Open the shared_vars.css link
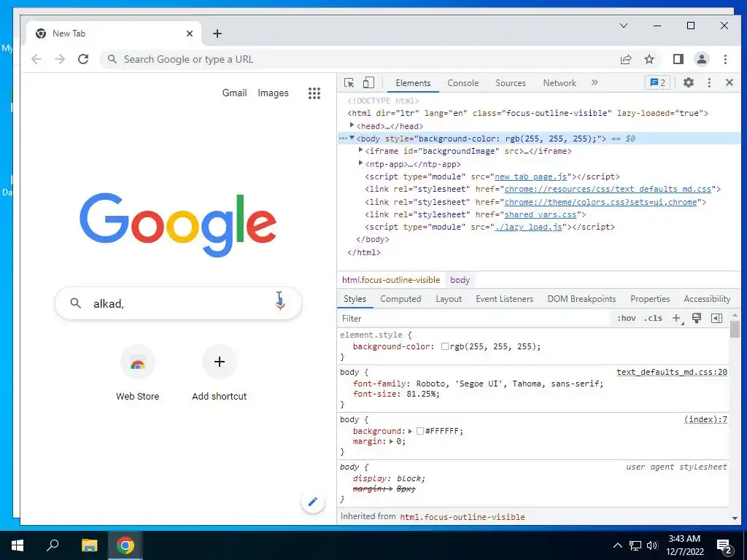Viewport: 747px width, 560px height. click(541, 215)
